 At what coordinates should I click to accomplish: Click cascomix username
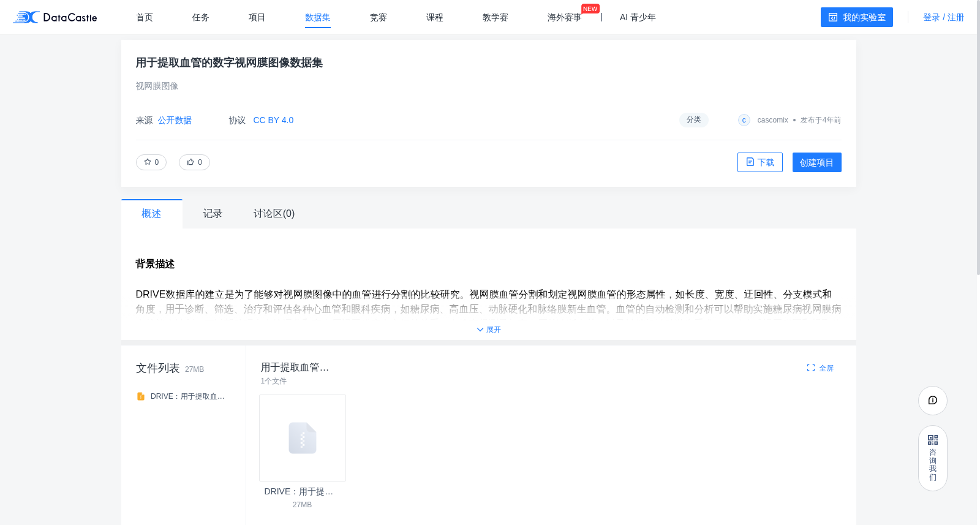(772, 120)
